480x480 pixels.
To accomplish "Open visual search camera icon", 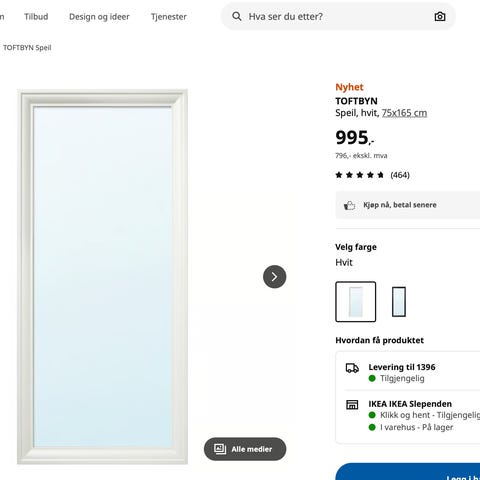I will (x=440, y=16).
